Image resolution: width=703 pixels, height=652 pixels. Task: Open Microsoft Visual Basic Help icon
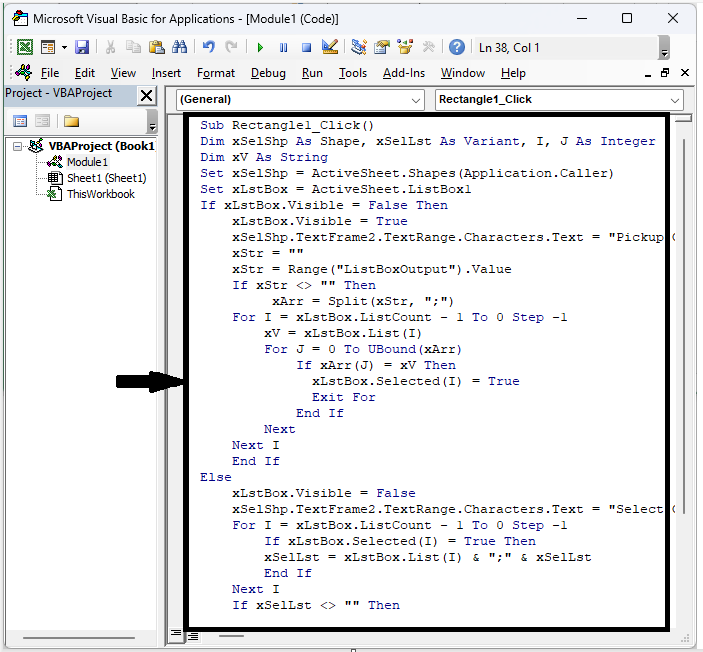tap(456, 47)
